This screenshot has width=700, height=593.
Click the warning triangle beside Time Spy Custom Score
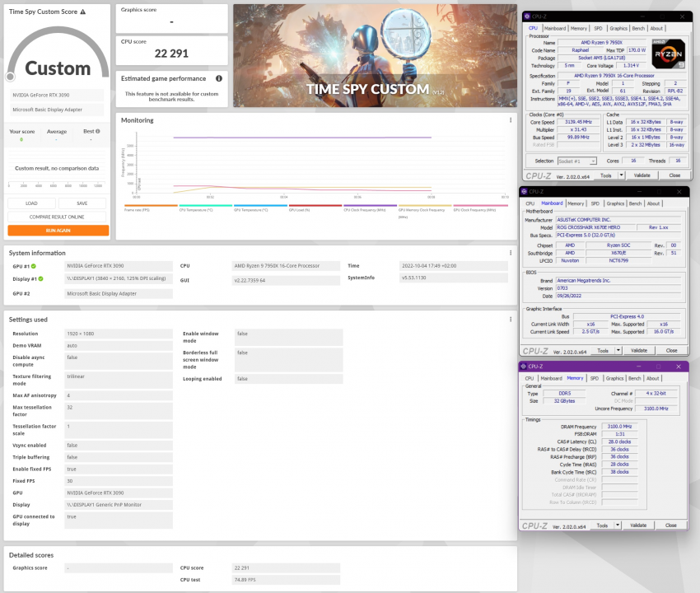click(x=82, y=12)
